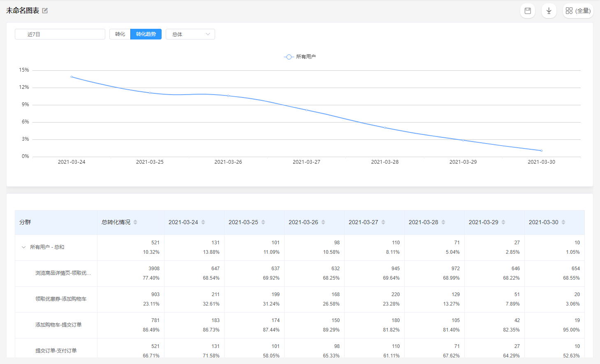
Task: Click the 2021-03-26 chart data point
Action: (x=228, y=96)
